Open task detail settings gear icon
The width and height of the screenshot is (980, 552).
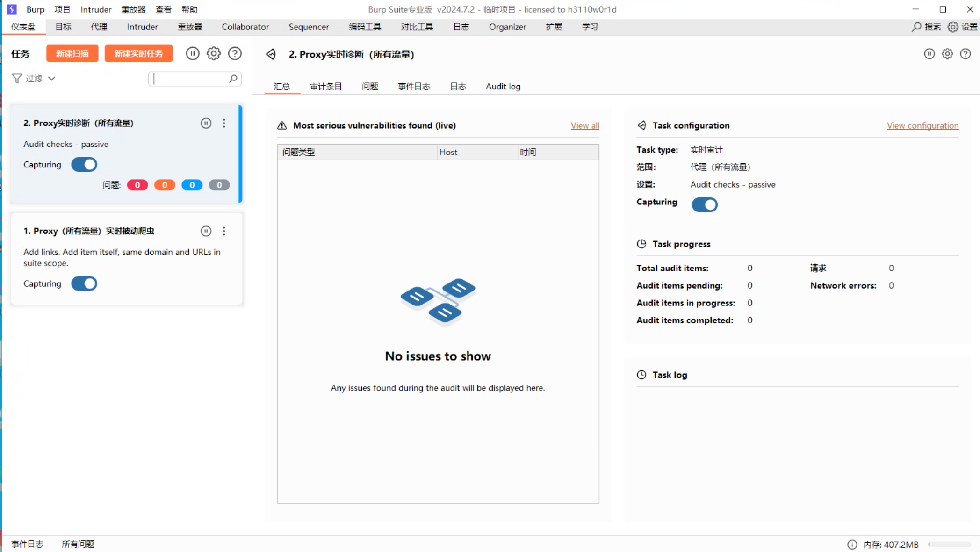947,54
